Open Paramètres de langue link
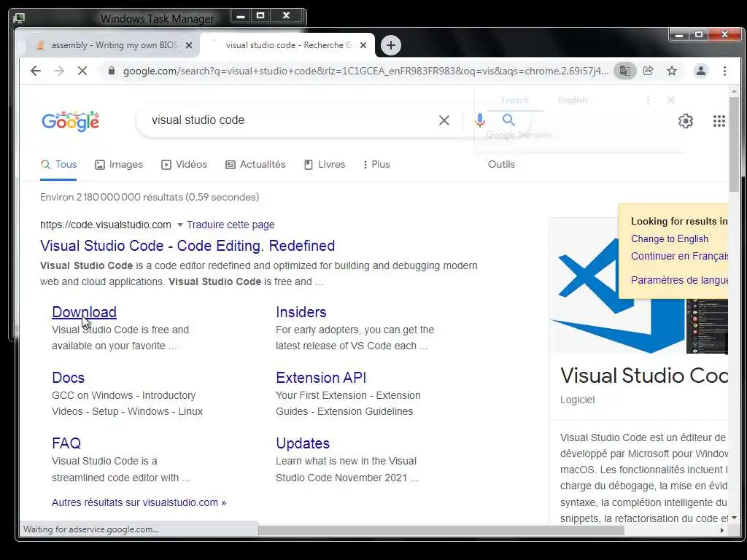747x560 pixels. click(x=679, y=280)
